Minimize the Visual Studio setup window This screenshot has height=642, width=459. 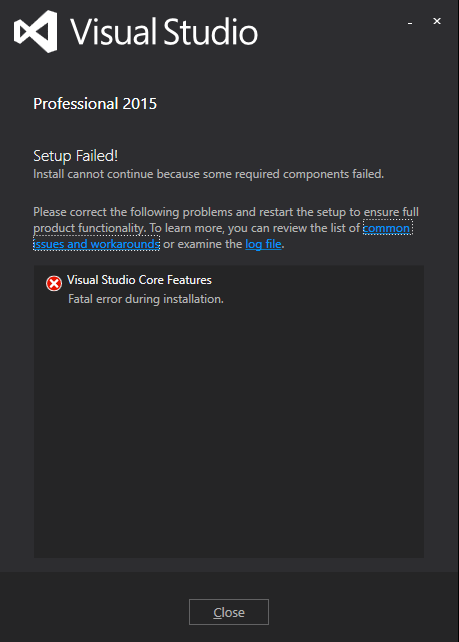point(410,22)
